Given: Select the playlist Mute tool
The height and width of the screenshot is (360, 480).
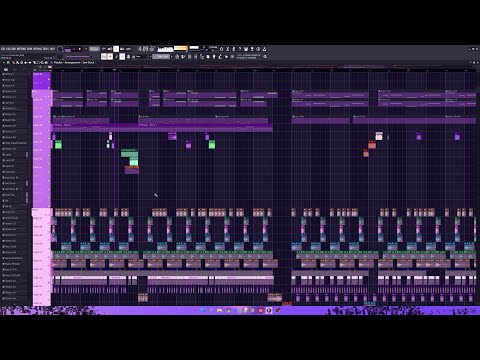Looking at the screenshot, I should pyautogui.click(x=25, y=62).
